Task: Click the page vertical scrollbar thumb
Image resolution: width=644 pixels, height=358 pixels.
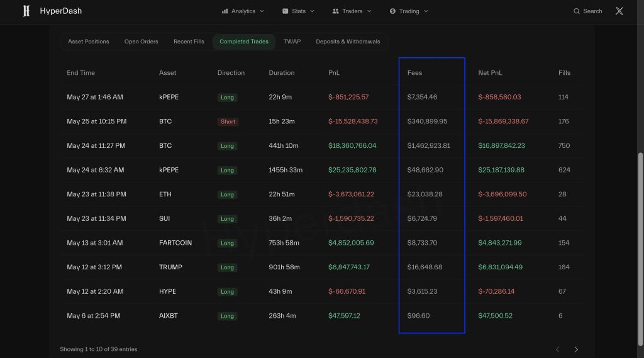Action: [640, 250]
